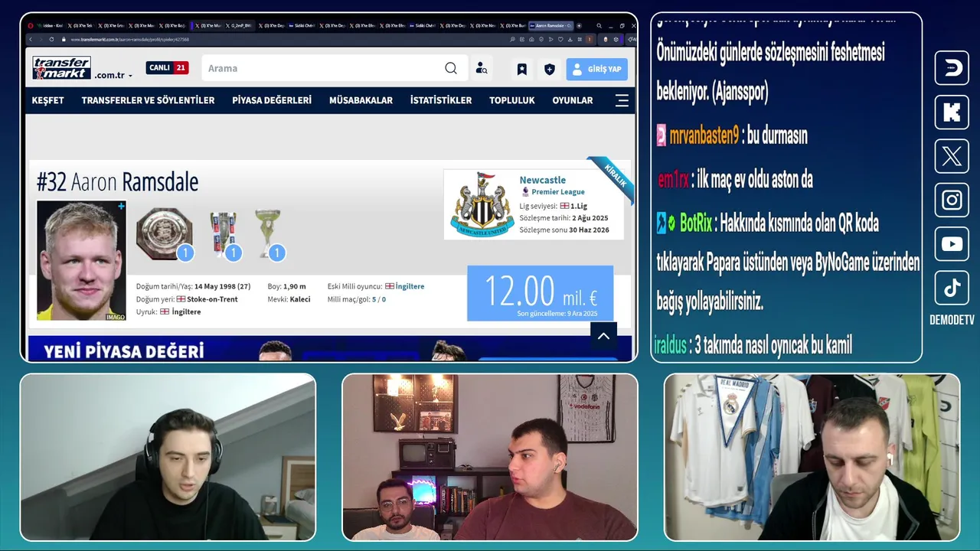Screen dimensions: 980x551
Task: Click the plus icon on player photo
Action: pyautogui.click(x=121, y=207)
